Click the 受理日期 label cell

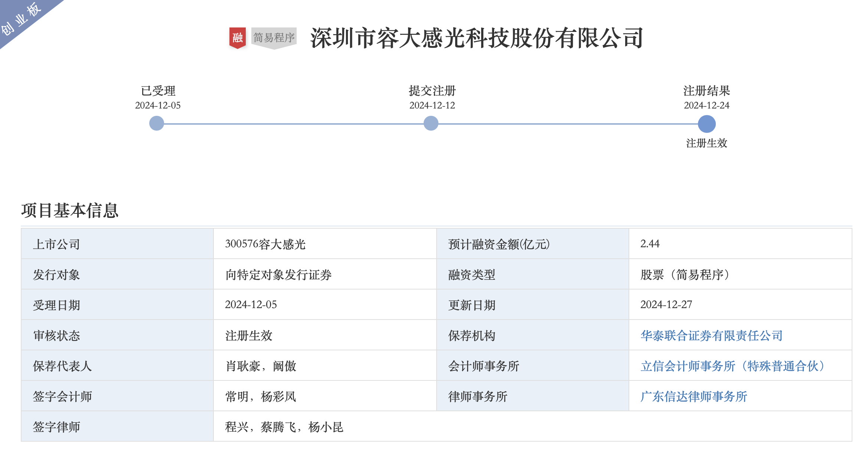[x=117, y=305]
